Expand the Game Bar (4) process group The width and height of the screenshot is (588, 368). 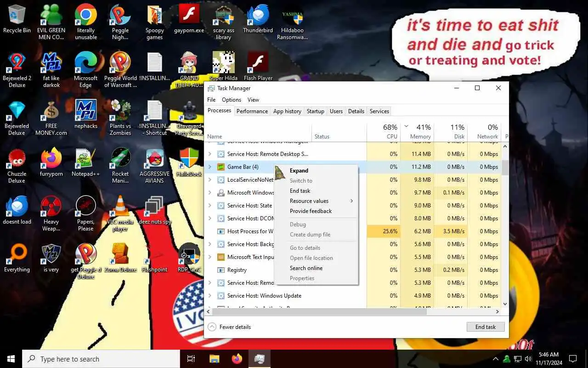tap(210, 167)
